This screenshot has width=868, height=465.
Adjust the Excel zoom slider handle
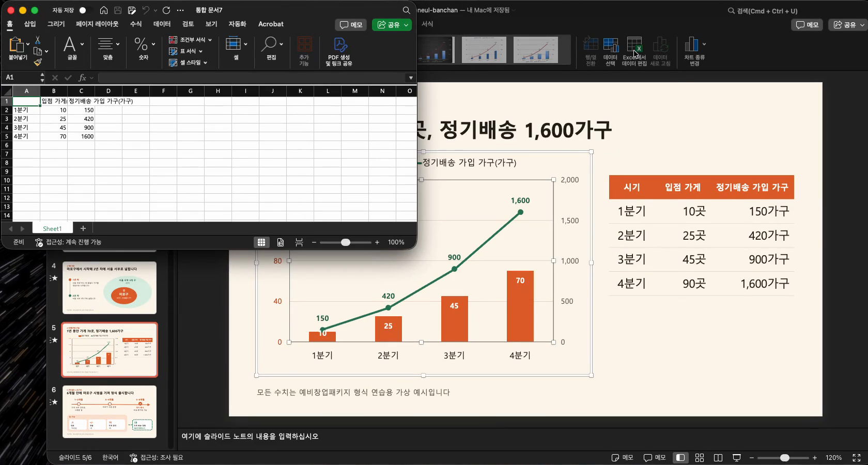coord(346,242)
